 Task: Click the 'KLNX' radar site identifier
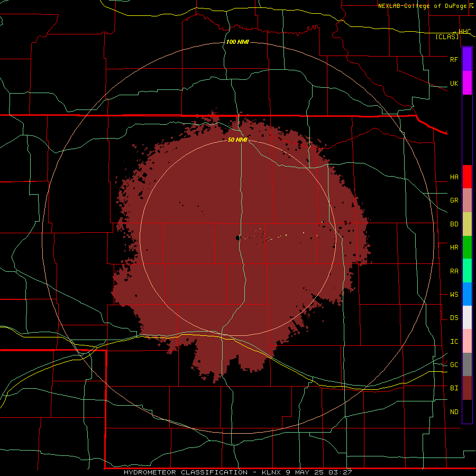271,472
